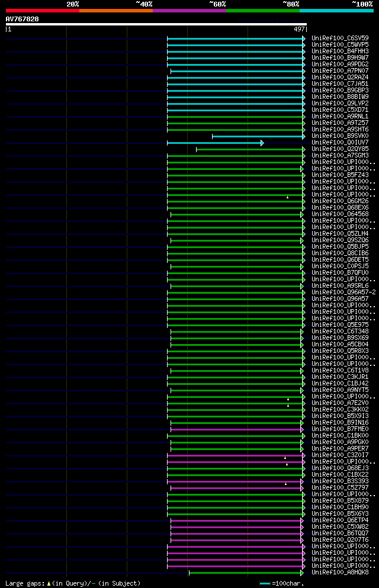Image resolution: width=379 pixels, height=588 pixels.
Task: Select hit UniRef100_Q6DET5
Action: click(x=340, y=260)
